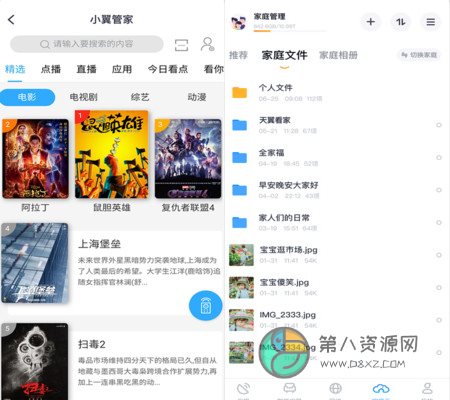Tap the family avatar beside 家庭管理
Viewport: 450px width, 400px height.
[239, 23]
